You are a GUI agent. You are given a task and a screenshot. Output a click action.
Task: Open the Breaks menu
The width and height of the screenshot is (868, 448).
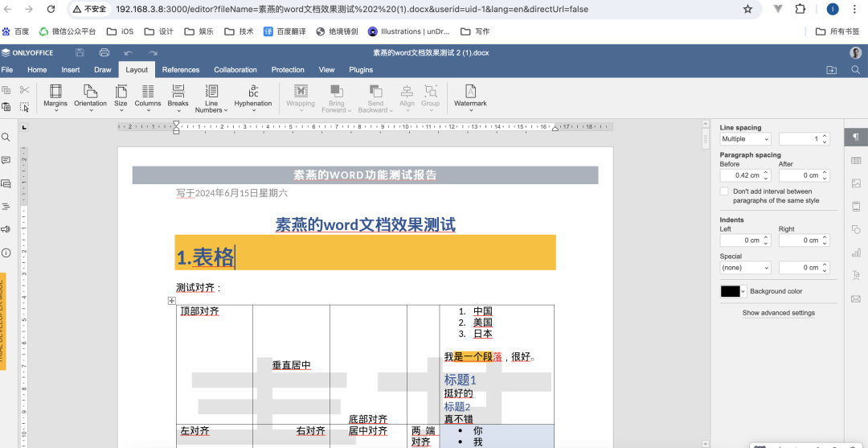click(178, 99)
